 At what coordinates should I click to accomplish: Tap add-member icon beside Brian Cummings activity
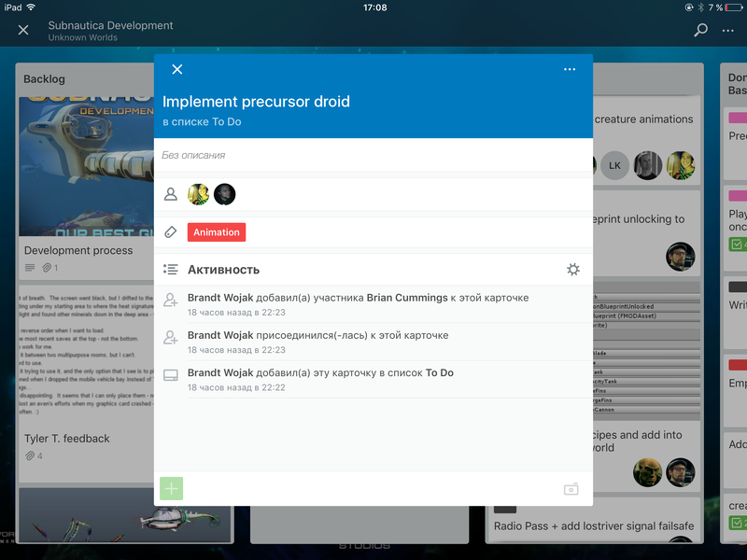(171, 300)
